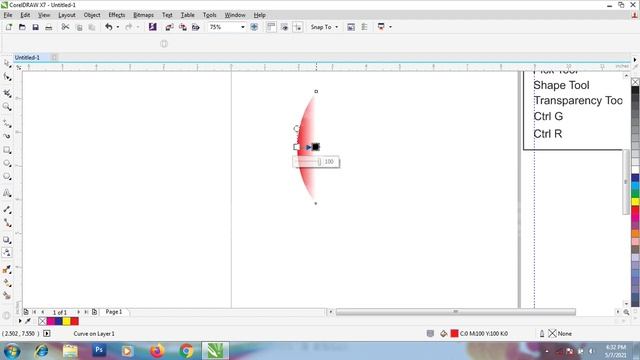Select the Ellipse tool

tap(7, 163)
